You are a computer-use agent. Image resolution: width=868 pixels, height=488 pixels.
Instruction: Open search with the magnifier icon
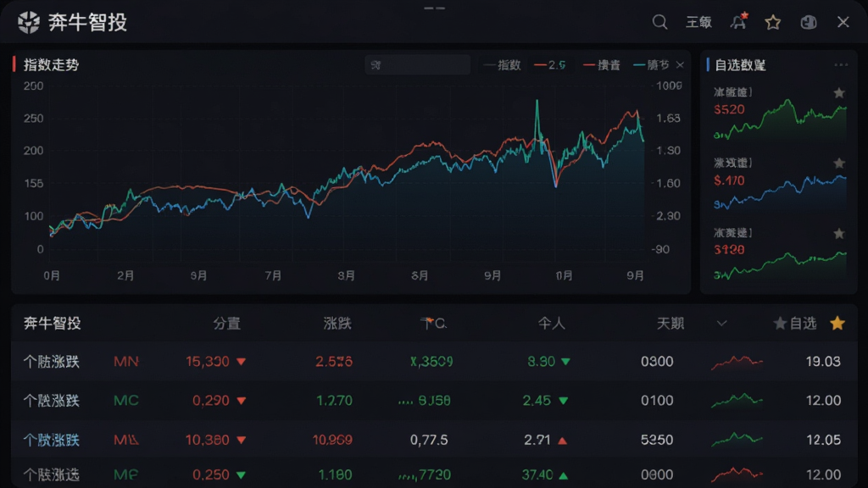coord(659,22)
